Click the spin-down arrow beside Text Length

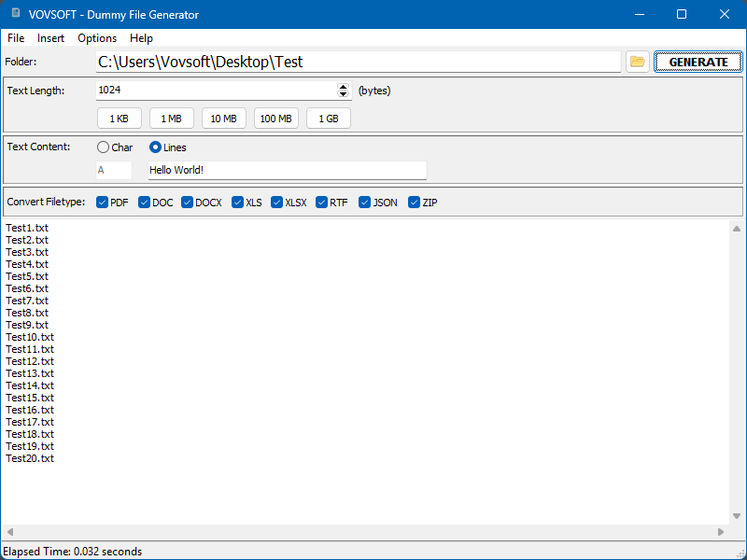343,93
